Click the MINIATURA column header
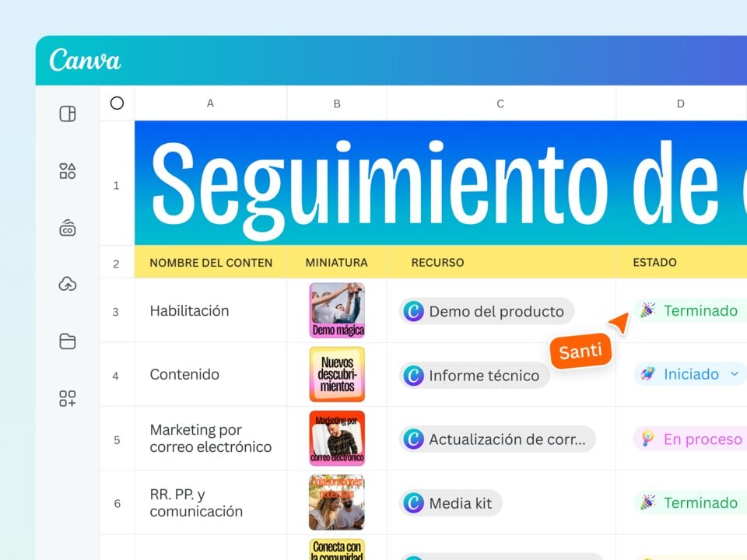Screen dimensions: 747x560 click(336, 262)
